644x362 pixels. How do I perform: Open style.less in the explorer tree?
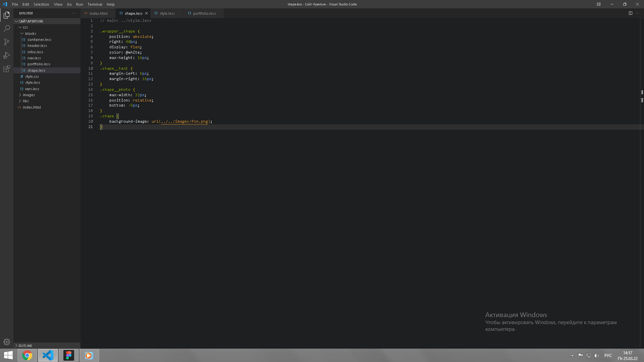(x=47, y=82)
